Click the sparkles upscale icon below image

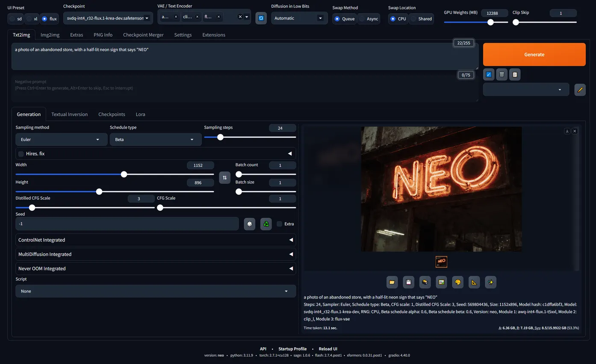(490, 282)
